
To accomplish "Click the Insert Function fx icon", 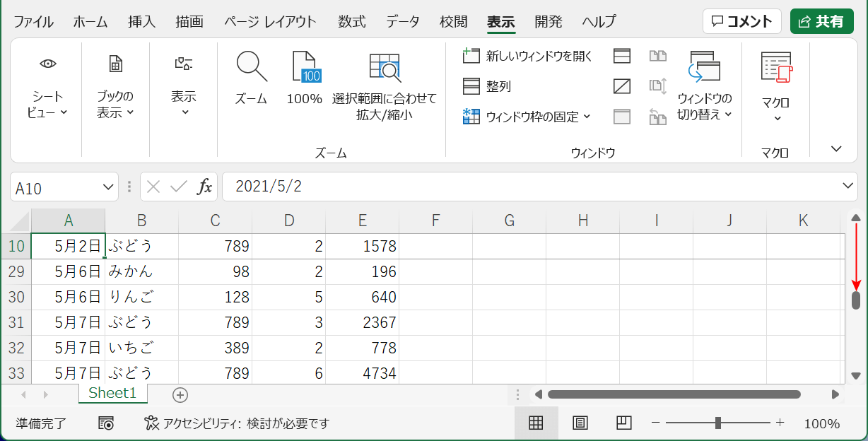I will pyautogui.click(x=204, y=187).
